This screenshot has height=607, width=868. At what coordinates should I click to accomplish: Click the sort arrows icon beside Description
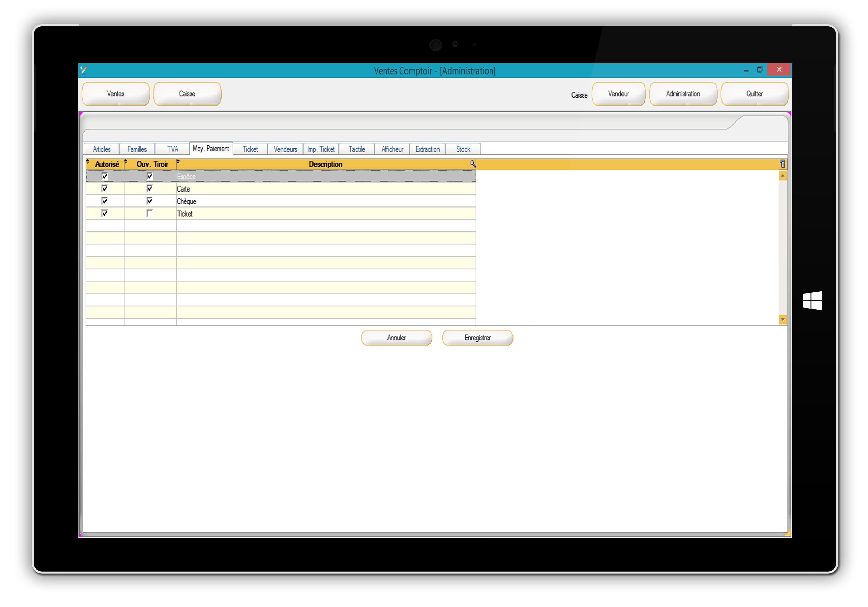click(x=178, y=162)
